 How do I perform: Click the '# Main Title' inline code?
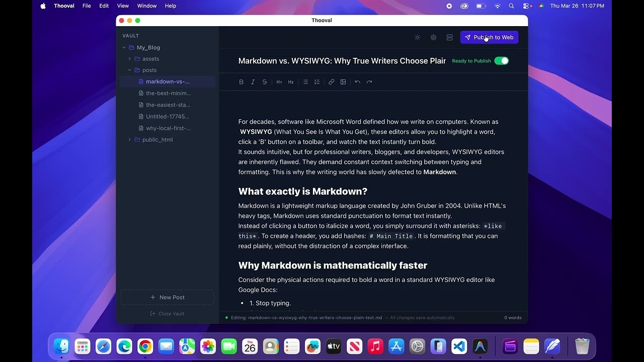[x=391, y=236]
